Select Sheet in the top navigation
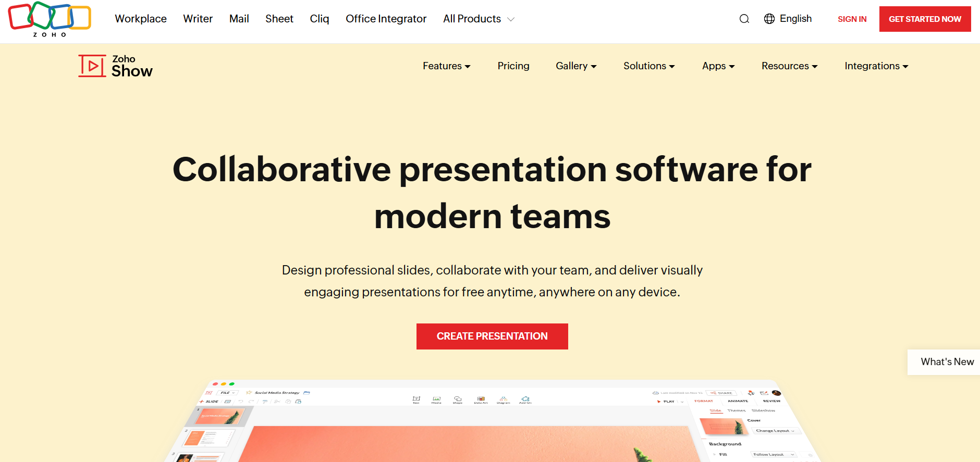This screenshot has width=980, height=462. pyautogui.click(x=279, y=19)
